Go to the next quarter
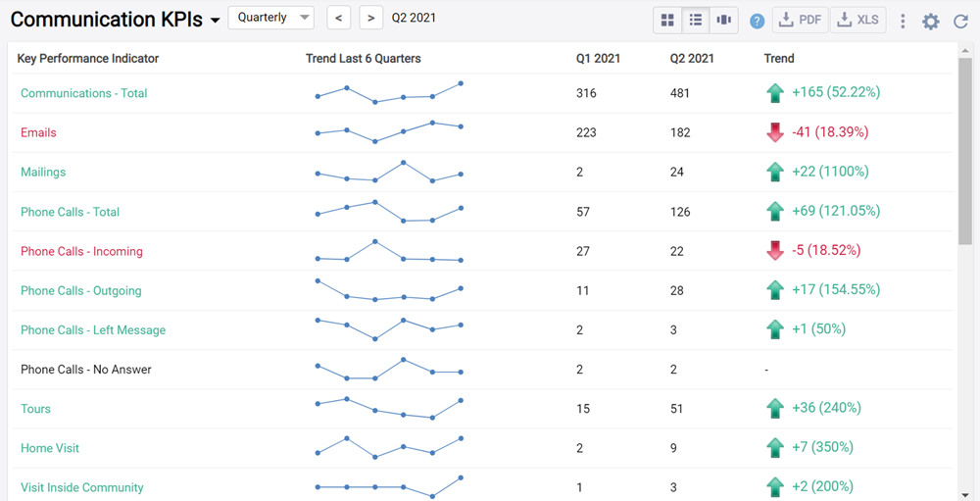Image resolution: width=980 pixels, height=501 pixels. (371, 18)
